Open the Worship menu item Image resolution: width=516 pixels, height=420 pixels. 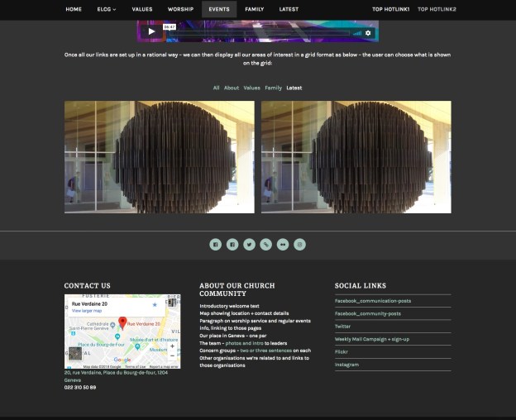[180, 9]
